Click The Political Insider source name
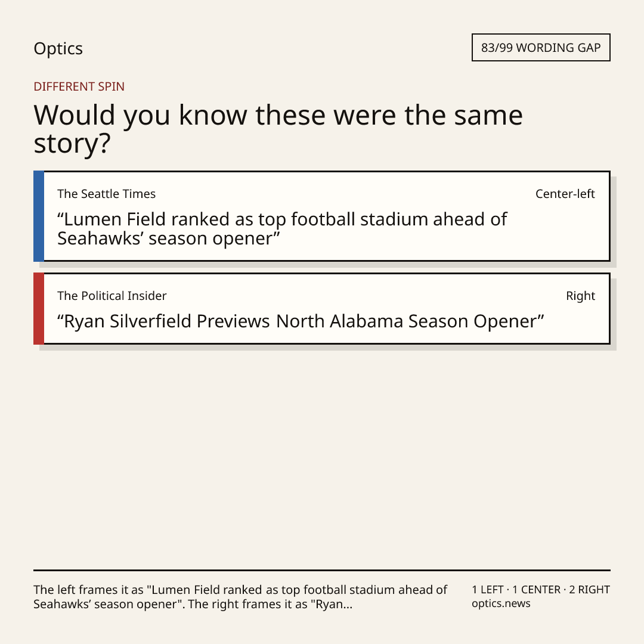 112,296
